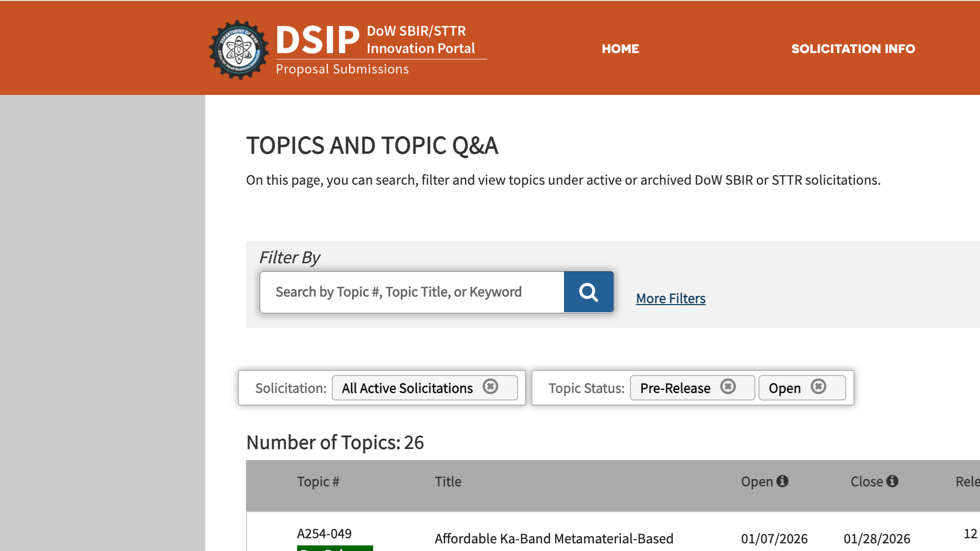This screenshot has height=551, width=980.
Task: Click the Title column header
Action: pyautogui.click(x=448, y=482)
